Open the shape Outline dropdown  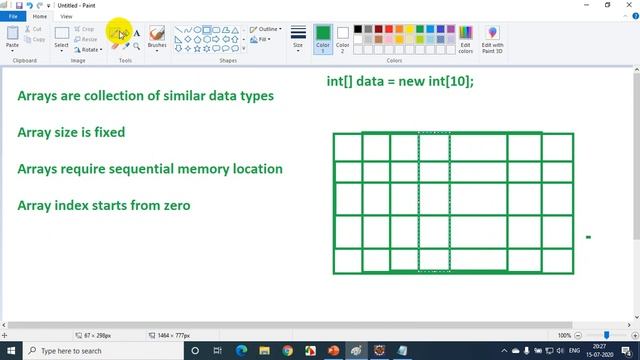[266, 29]
